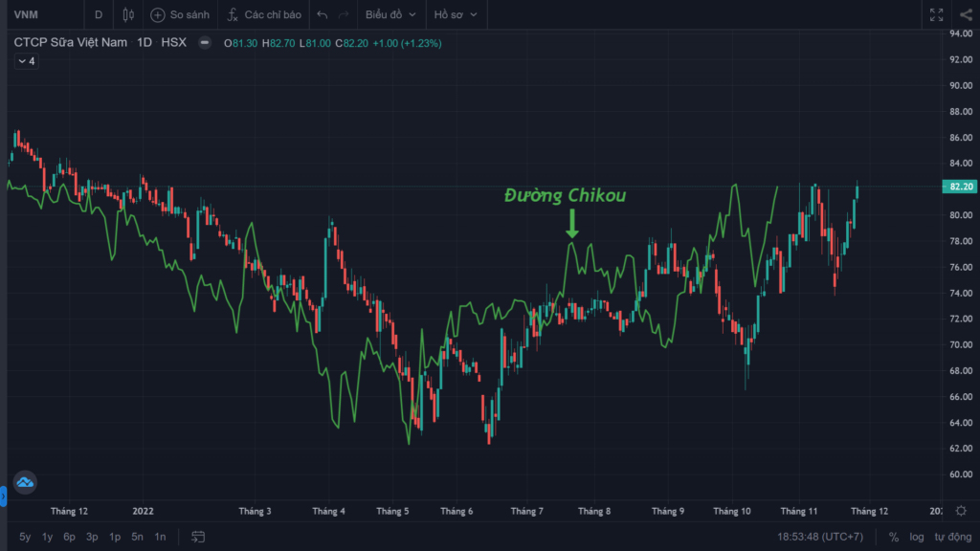Click the cloud logo icon
980x551 pixels.
[x=25, y=482]
